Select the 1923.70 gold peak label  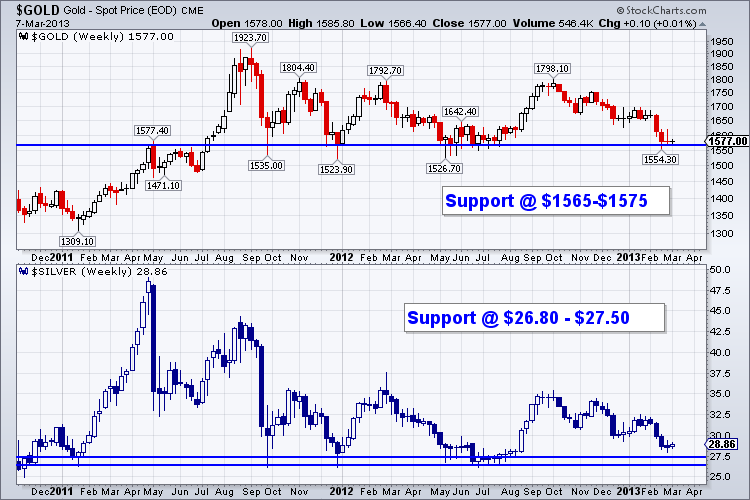(251, 37)
